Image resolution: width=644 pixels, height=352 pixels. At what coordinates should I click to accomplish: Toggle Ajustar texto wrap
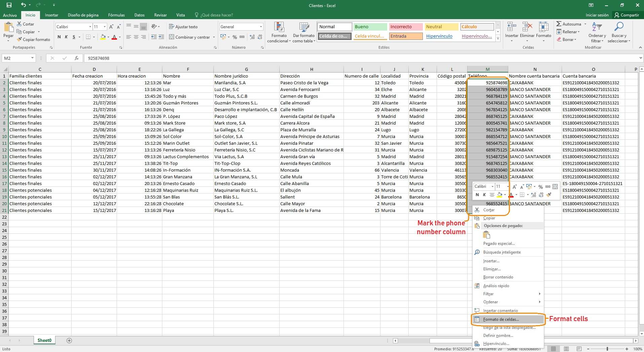(183, 27)
